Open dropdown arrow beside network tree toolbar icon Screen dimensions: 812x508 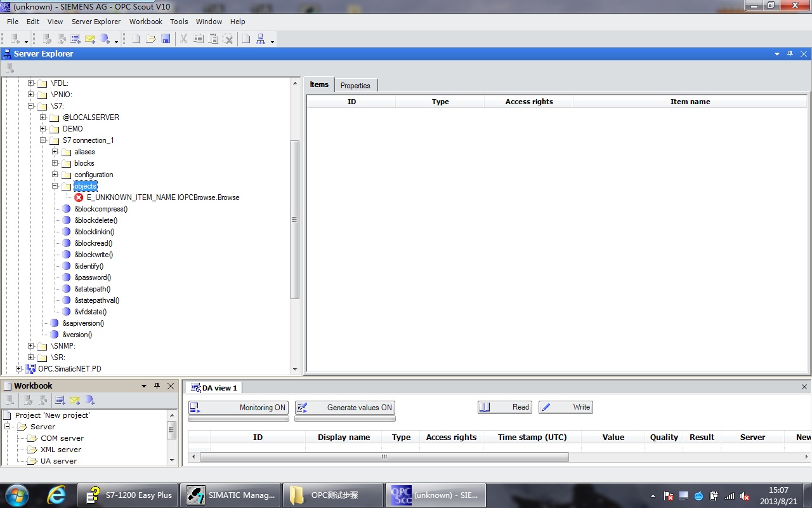[x=272, y=41]
